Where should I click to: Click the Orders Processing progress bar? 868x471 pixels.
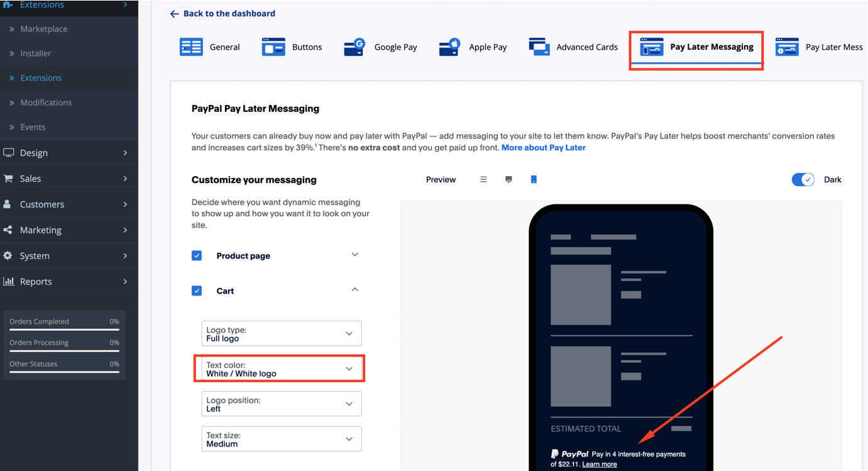tap(64, 351)
